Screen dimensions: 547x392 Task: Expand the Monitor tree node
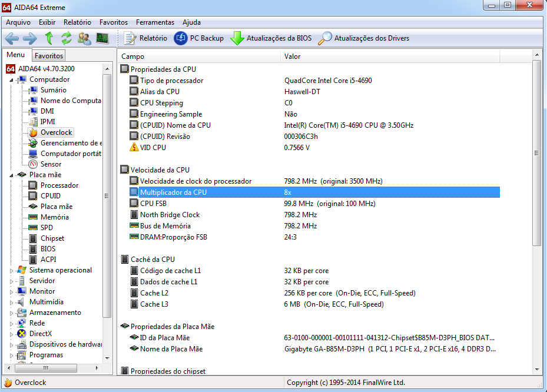click(11, 292)
